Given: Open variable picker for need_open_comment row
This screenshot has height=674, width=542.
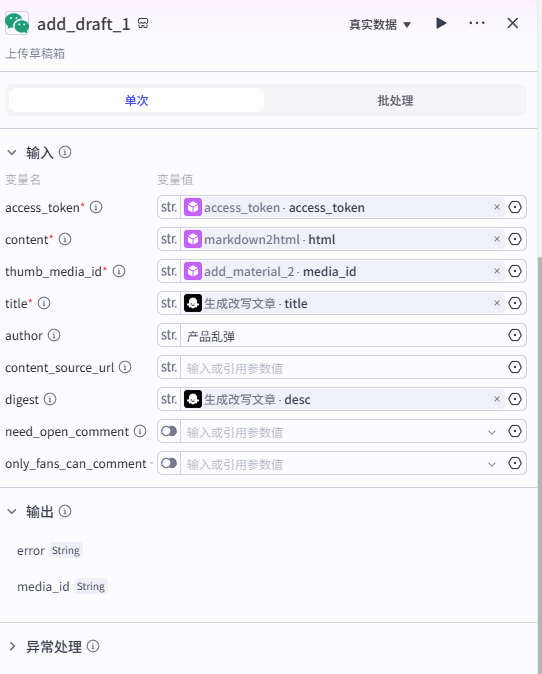Looking at the screenshot, I should click(515, 431).
